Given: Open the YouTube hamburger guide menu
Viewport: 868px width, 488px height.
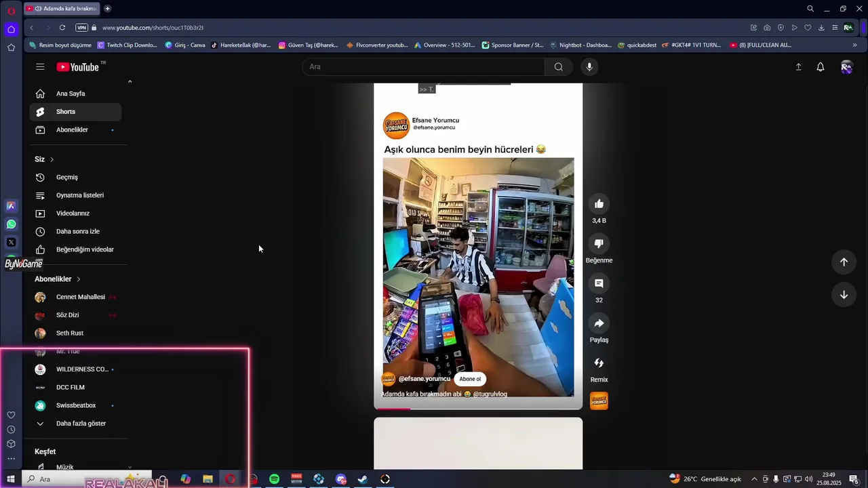Looking at the screenshot, I should point(40,66).
